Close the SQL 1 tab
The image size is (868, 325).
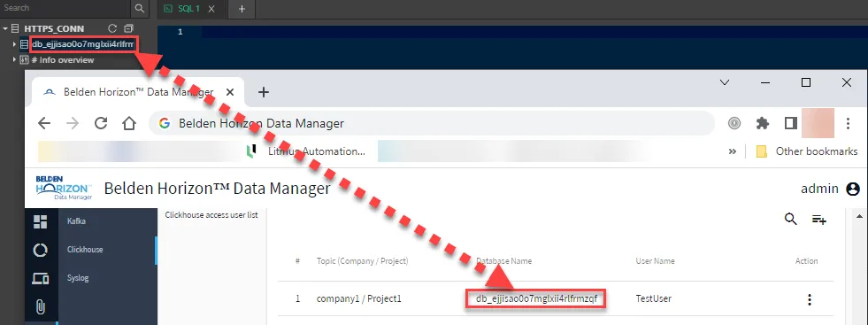[x=211, y=9]
